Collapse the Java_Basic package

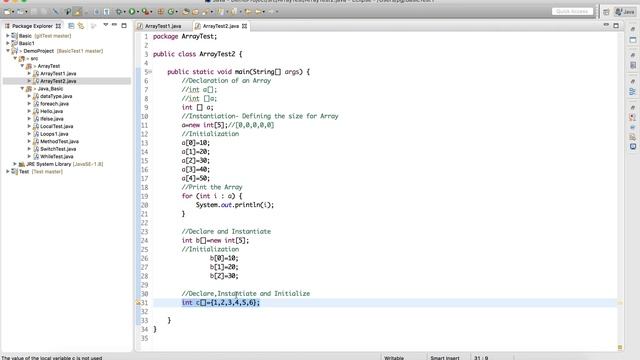click(22, 89)
